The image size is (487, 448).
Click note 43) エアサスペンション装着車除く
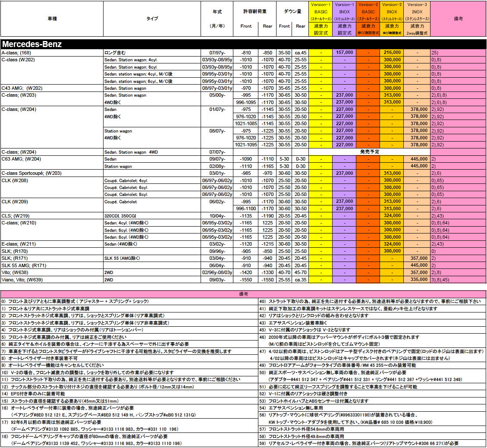point(372,323)
